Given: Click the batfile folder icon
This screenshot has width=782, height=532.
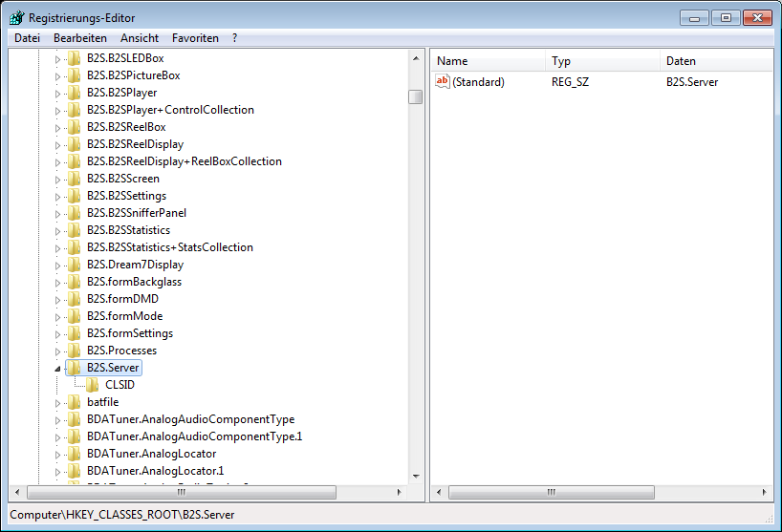Looking at the screenshot, I should pos(74,402).
